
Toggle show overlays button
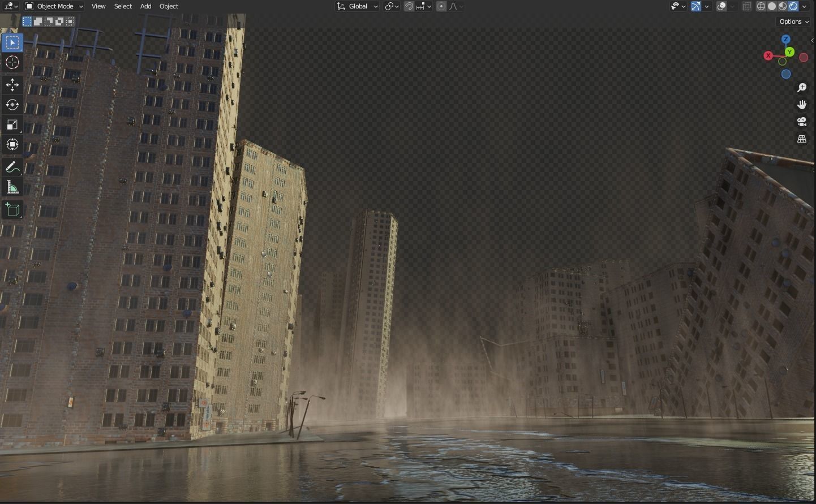[x=721, y=6]
